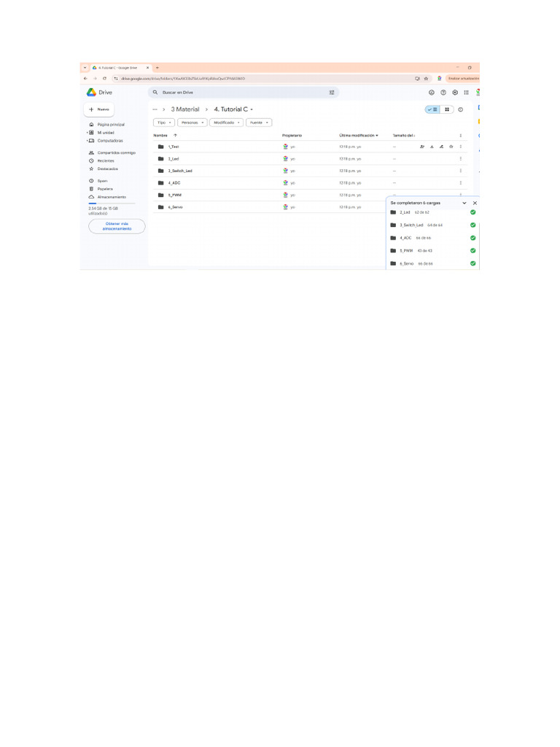Star the 1_Test folder
This screenshot has width=560, height=747.
point(451,147)
